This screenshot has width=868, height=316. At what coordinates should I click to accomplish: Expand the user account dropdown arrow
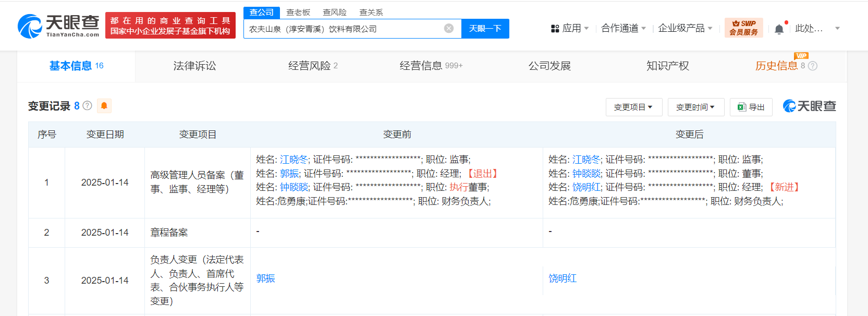(837, 29)
